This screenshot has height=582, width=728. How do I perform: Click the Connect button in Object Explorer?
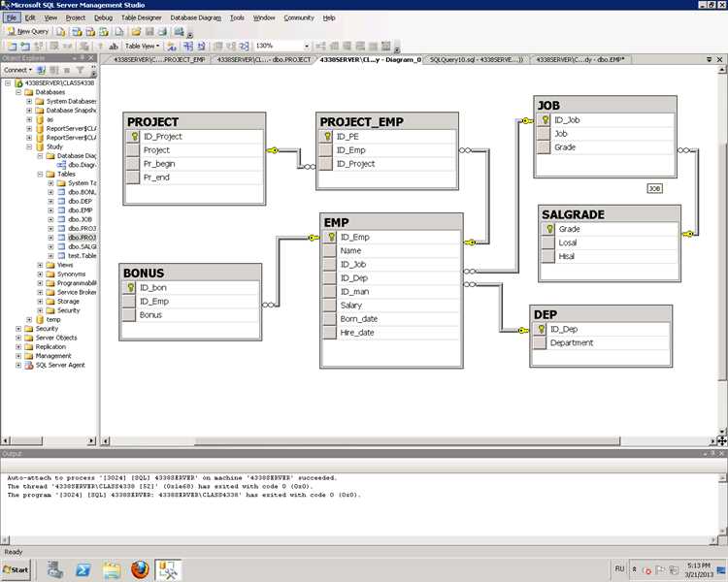[17, 70]
